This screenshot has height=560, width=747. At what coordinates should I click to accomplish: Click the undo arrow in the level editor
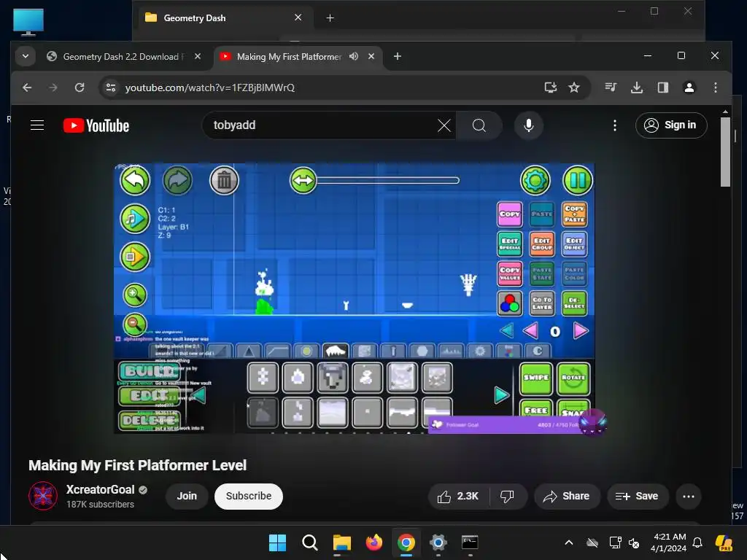[x=135, y=181]
